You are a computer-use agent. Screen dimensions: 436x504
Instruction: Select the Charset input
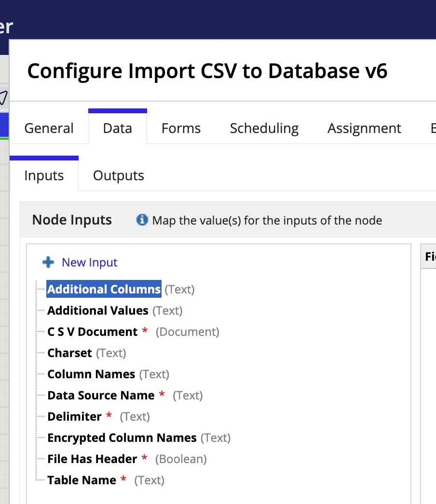click(x=69, y=353)
